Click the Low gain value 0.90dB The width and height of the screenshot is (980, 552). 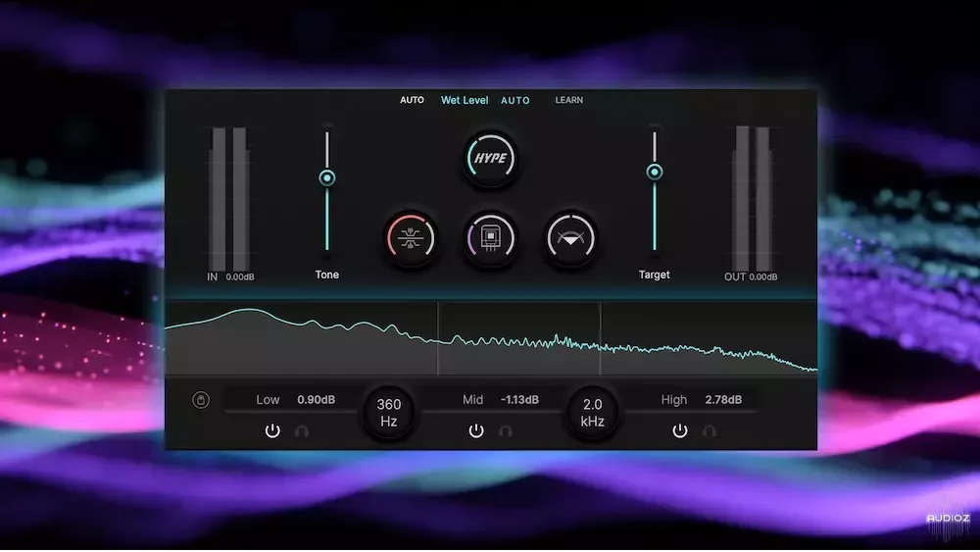click(317, 399)
